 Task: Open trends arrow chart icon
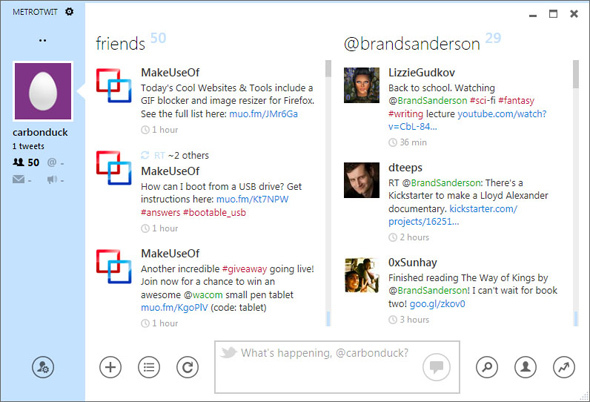[x=564, y=367]
